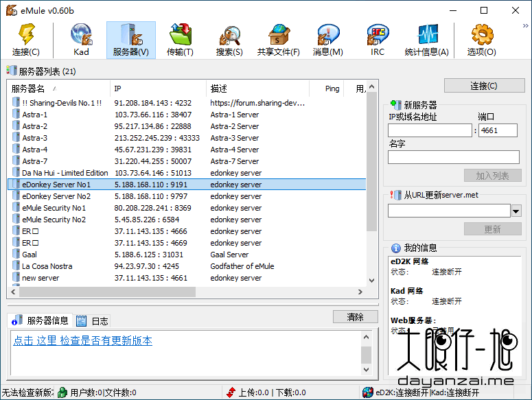Click the new server plus icon

point(396,104)
